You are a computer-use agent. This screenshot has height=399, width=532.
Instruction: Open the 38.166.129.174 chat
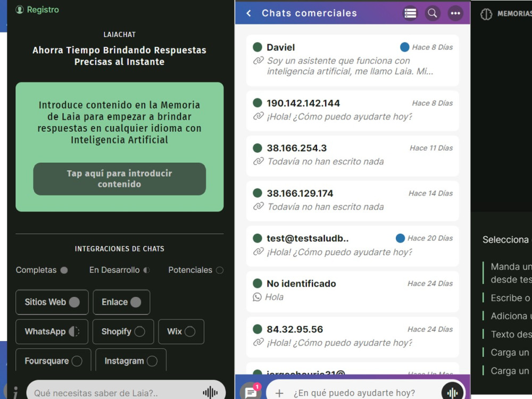(x=353, y=201)
